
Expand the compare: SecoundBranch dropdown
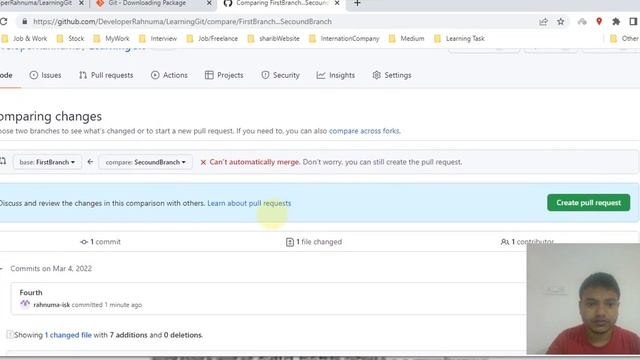[146, 162]
